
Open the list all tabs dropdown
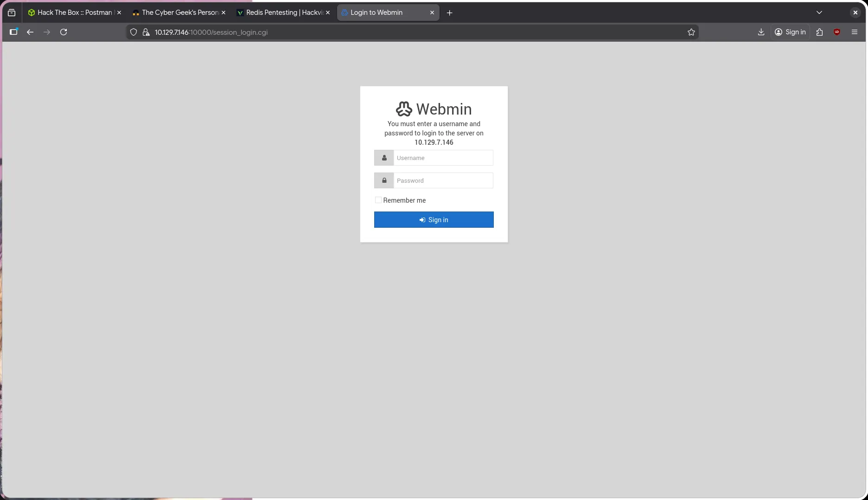[819, 13]
